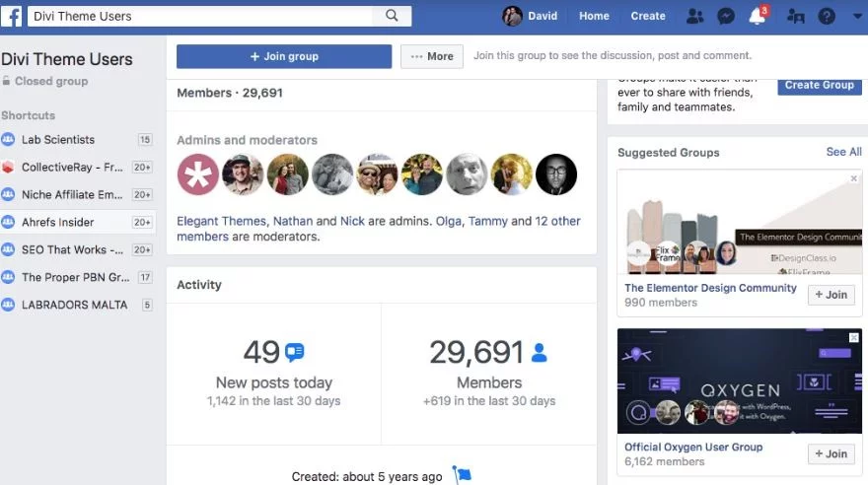
Task: Open Tammy moderator link
Action: 487,221
